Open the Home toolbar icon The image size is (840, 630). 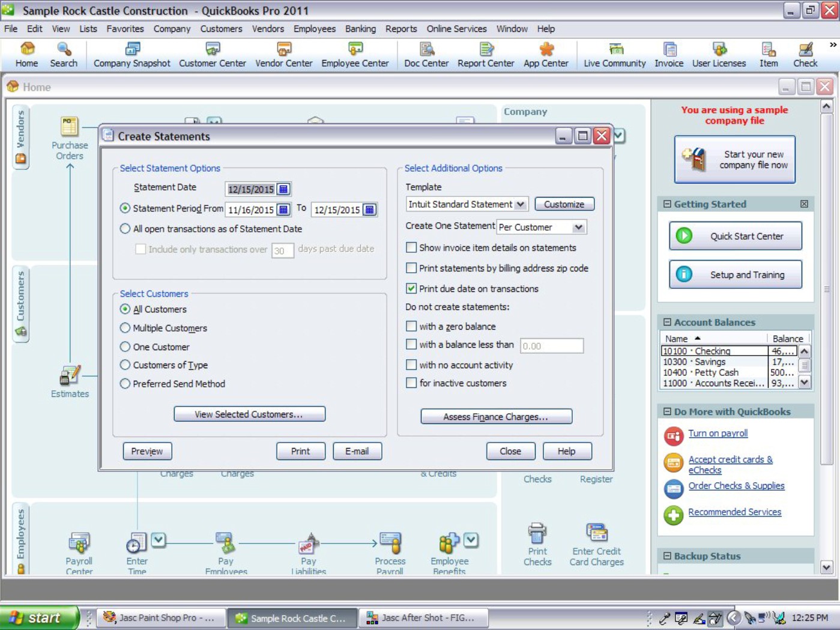[x=26, y=55]
